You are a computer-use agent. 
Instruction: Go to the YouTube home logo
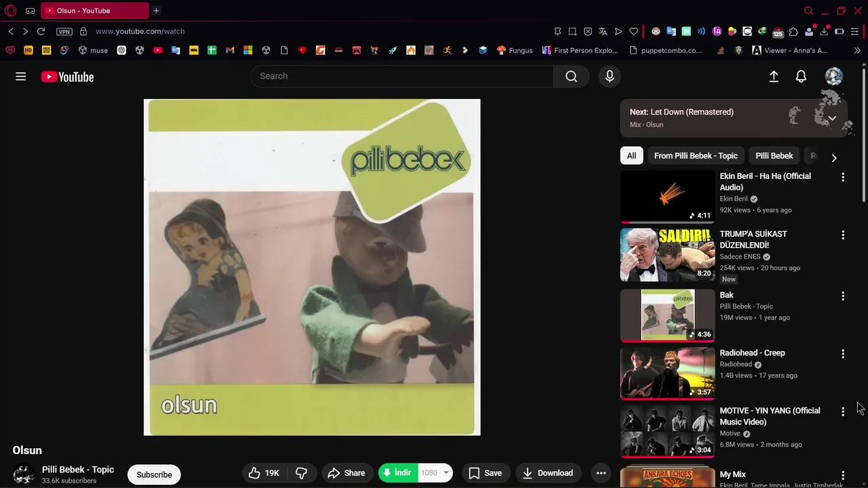[x=67, y=77]
